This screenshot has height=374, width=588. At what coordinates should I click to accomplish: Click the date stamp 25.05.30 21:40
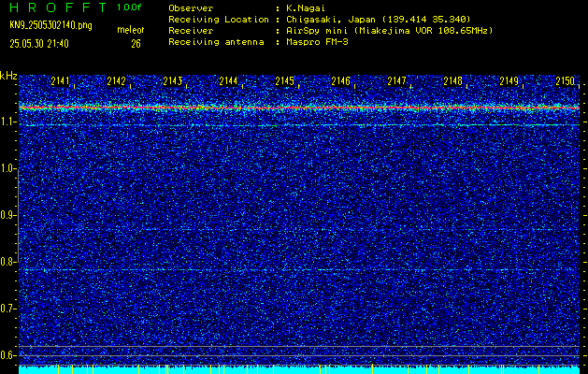point(39,44)
